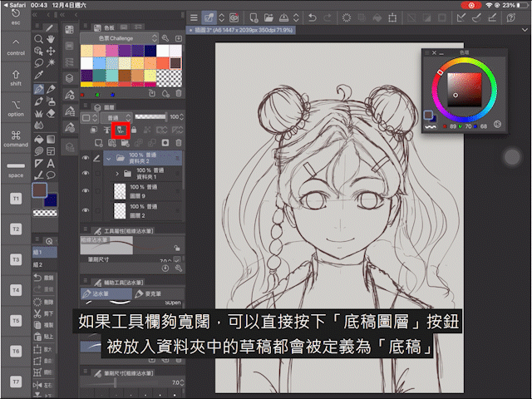Adjust brush size 7.0 stepper
The image size is (532, 399).
click(x=182, y=382)
